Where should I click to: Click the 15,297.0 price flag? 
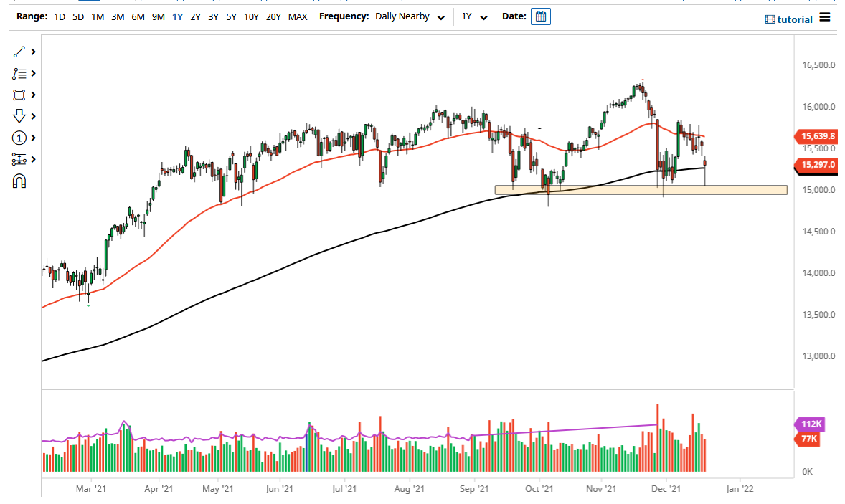(818, 165)
